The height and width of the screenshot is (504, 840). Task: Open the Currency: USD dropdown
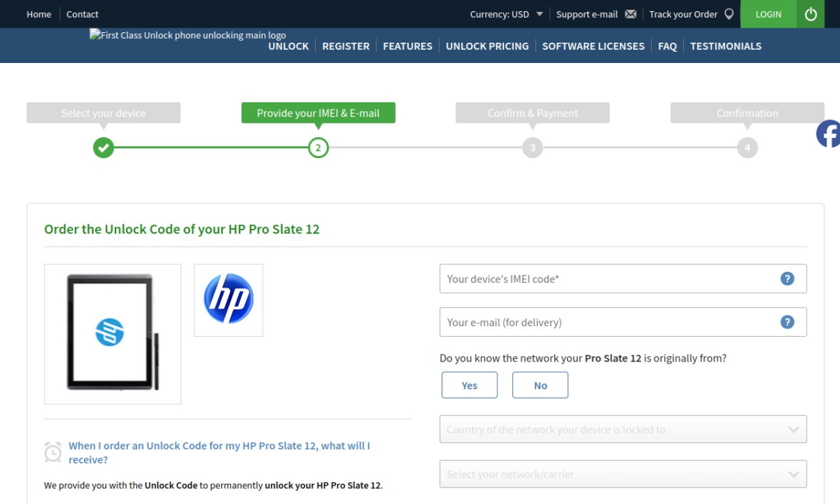click(x=507, y=14)
